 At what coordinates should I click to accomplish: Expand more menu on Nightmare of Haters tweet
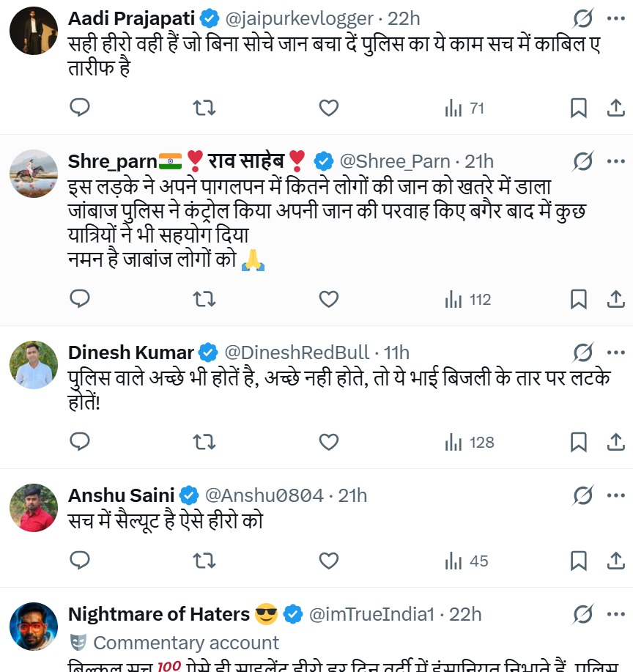click(x=616, y=614)
